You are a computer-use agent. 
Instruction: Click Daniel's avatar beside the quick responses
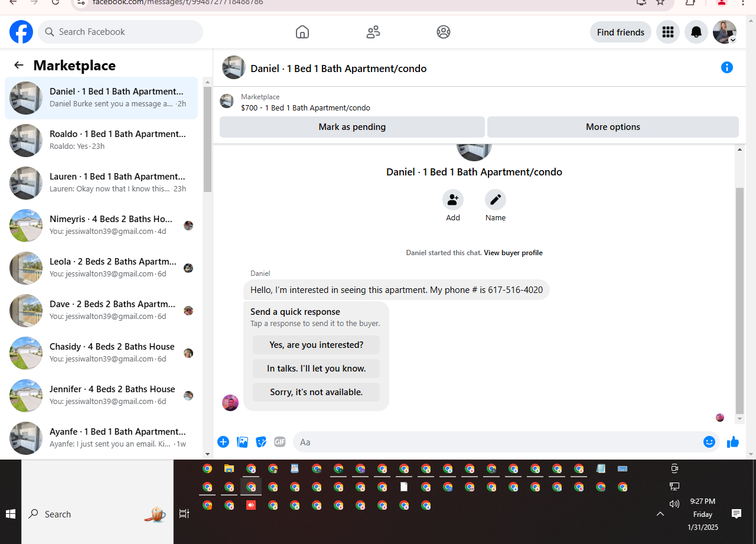pyautogui.click(x=230, y=403)
